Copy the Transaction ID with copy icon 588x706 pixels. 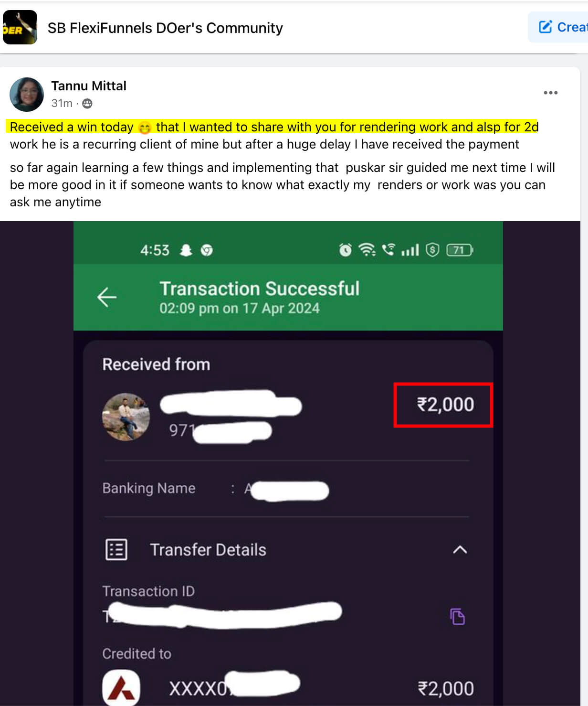tap(457, 616)
